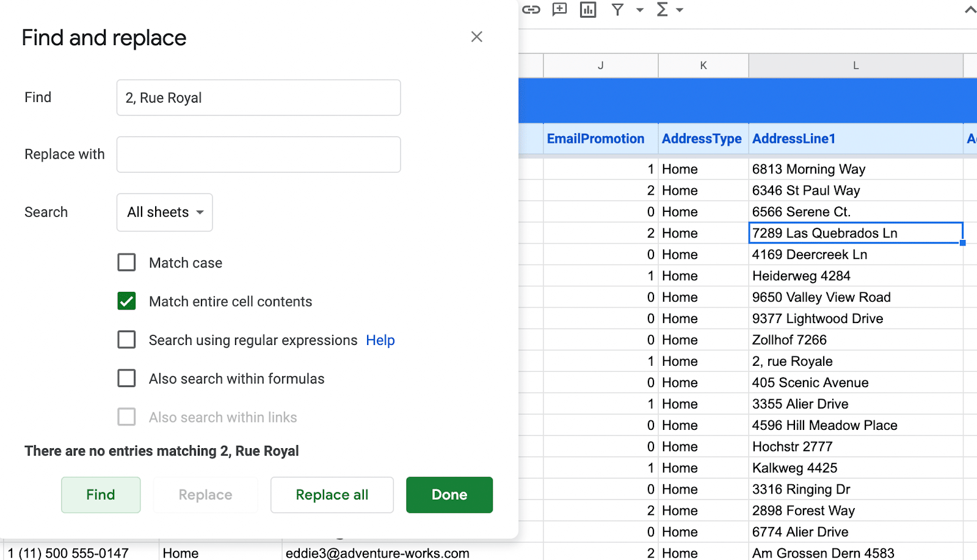Image resolution: width=977 pixels, height=560 pixels.
Task: Select cell Kalkweg 4425
Action: (855, 468)
